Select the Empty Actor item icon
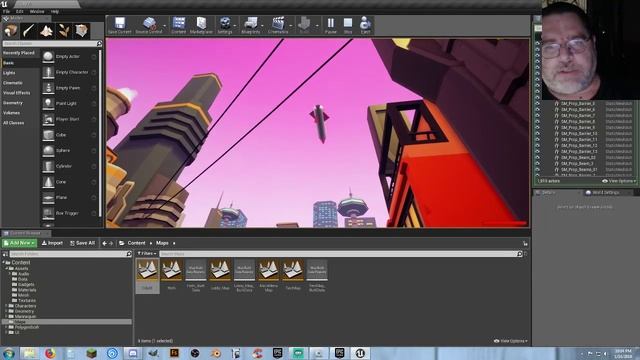 (48, 57)
